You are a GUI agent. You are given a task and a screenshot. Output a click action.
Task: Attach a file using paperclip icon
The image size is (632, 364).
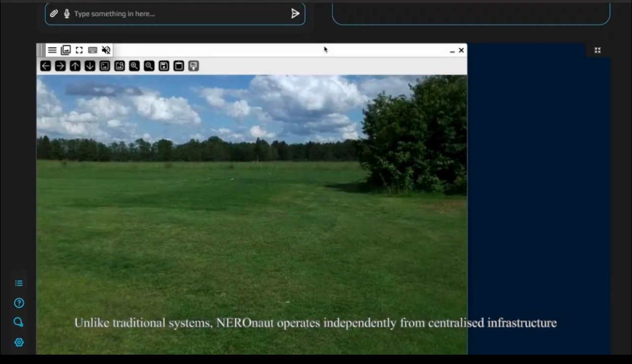[54, 14]
